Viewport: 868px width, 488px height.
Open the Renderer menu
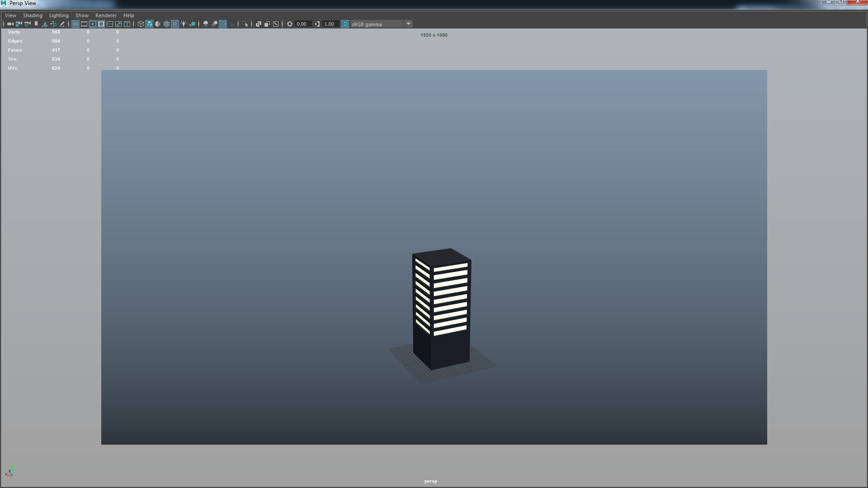click(x=106, y=15)
